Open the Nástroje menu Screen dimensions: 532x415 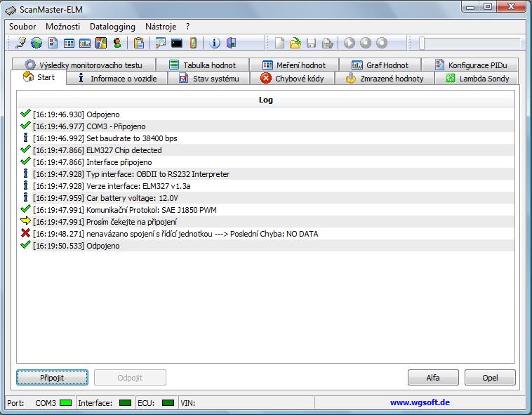point(161,26)
